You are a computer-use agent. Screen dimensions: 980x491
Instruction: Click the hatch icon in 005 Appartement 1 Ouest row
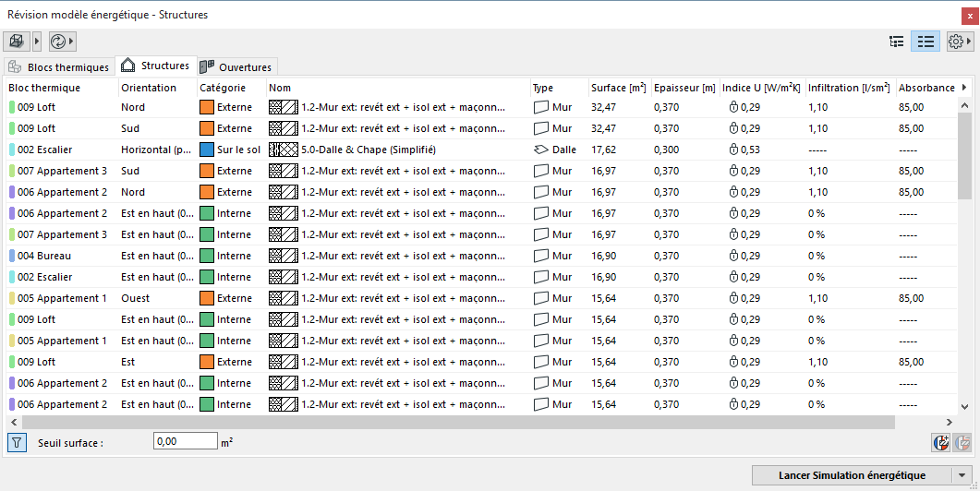pyautogui.click(x=284, y=299)
